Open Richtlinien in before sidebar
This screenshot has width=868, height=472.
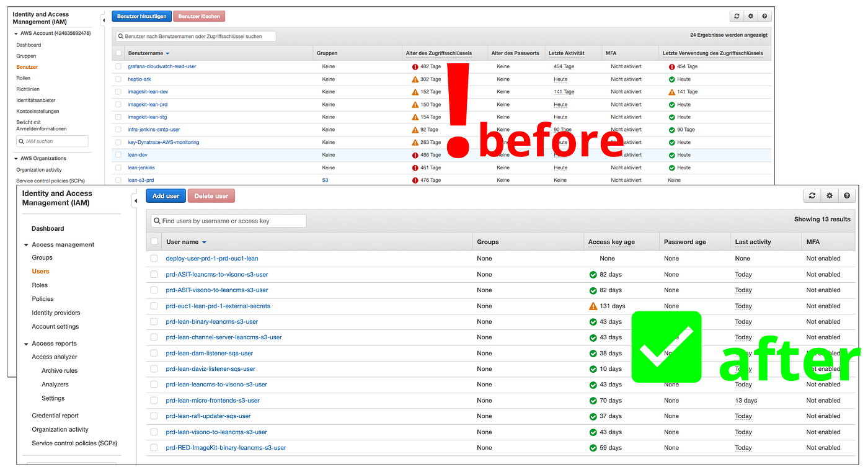[x=27, y=89]
